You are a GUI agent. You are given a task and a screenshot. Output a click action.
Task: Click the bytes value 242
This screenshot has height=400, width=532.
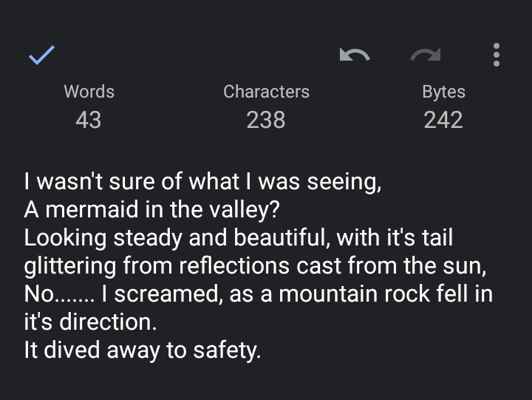(x=443, y=120)
